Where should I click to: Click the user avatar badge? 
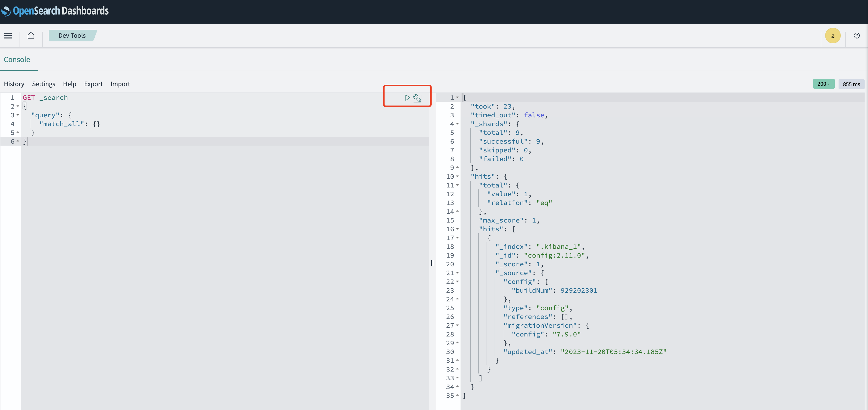833,35
